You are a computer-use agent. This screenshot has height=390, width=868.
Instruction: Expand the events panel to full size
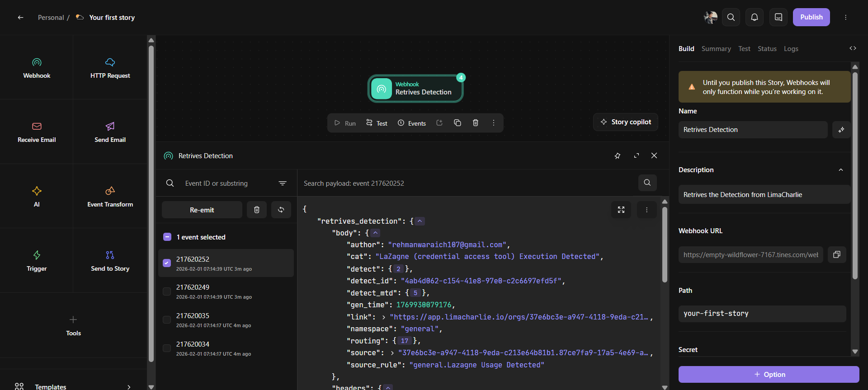point(637,155)
